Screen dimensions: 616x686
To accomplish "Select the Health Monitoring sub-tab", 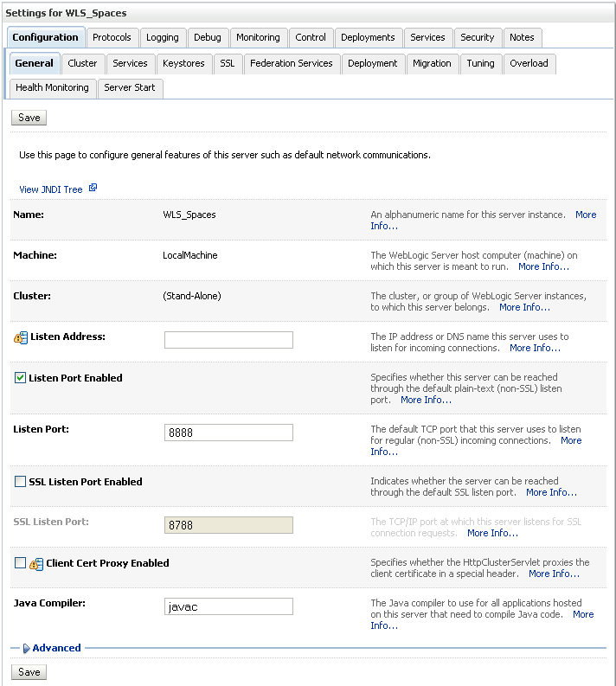I will (x=52, y=87).
